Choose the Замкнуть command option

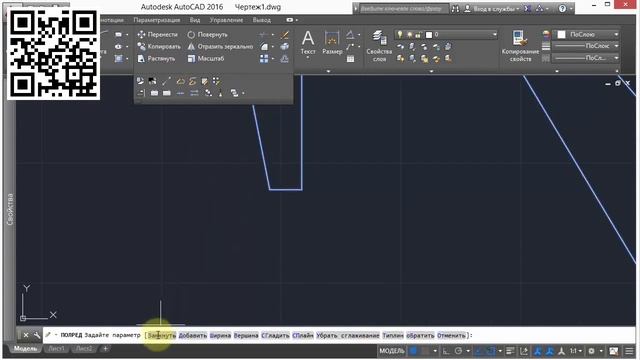pos(162,335)
